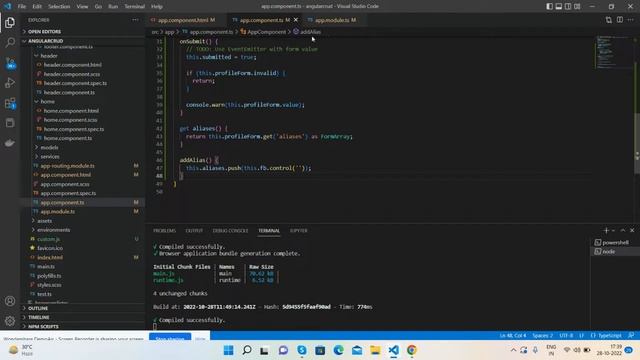Toggle primary side bar layout icon
Viewport: 640px width, 360px height.
click(x=549, y=6)
